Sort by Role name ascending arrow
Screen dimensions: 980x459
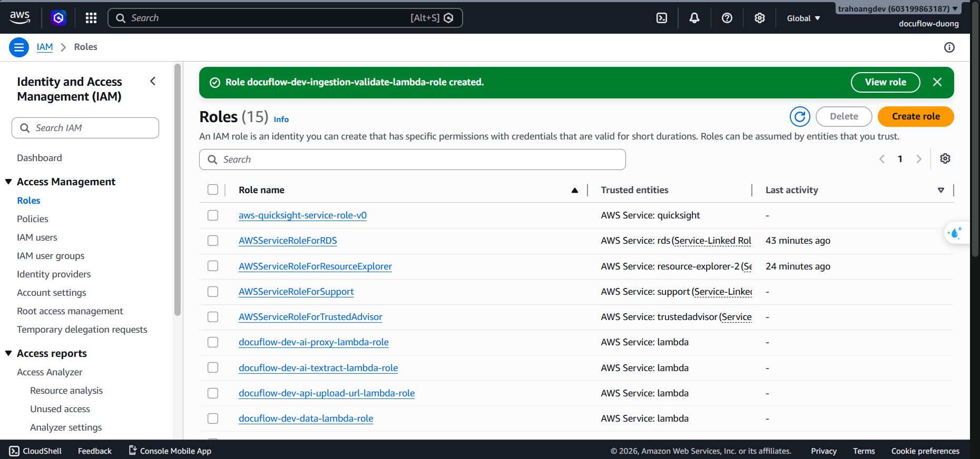575,191
